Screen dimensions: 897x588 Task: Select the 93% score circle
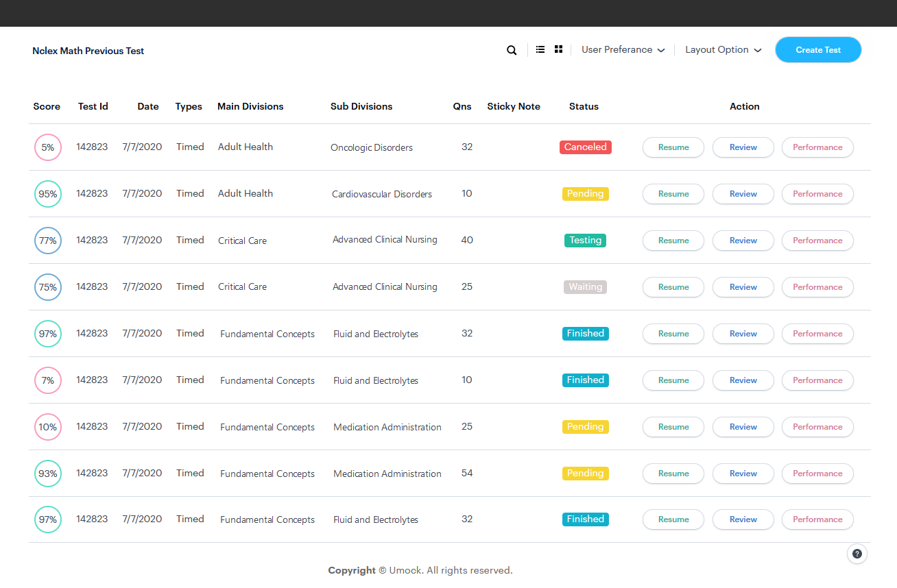(x=48, y=474)
